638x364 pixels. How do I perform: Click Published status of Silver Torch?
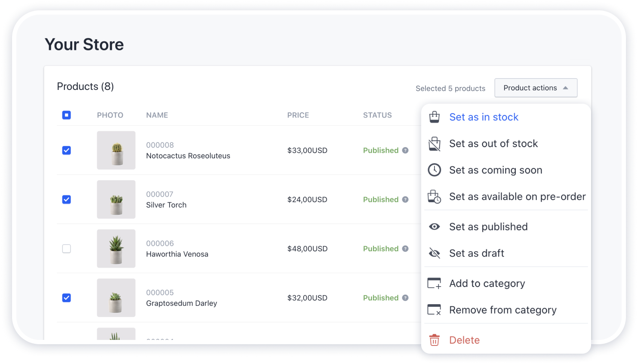(x=381, y=199)
